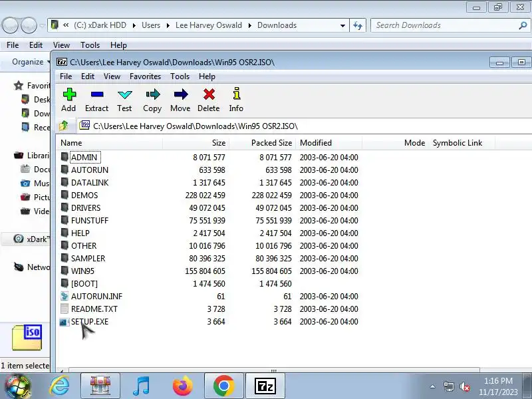Open the 7-Zip Tools menu
This screenshot has height=399, width=532.
(x=180, y=76)
